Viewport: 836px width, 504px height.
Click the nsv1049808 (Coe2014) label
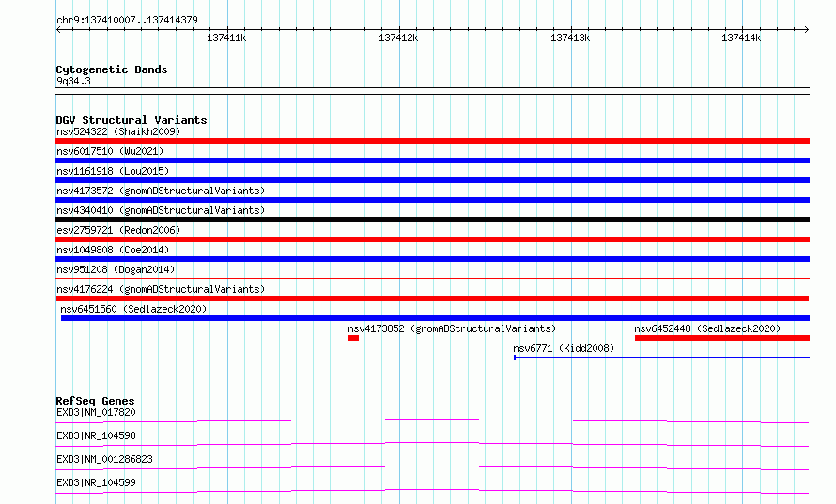coord(113,250)
